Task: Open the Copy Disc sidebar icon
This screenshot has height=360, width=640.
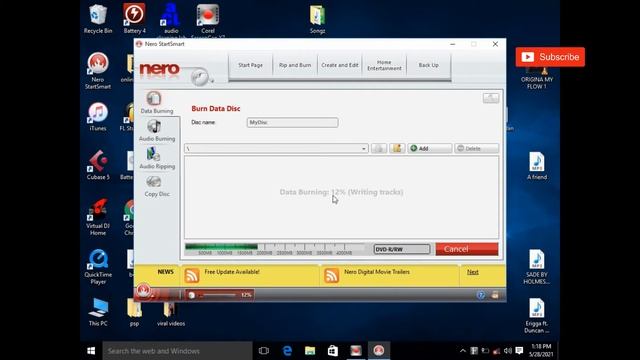Action: tap(154, 182)
